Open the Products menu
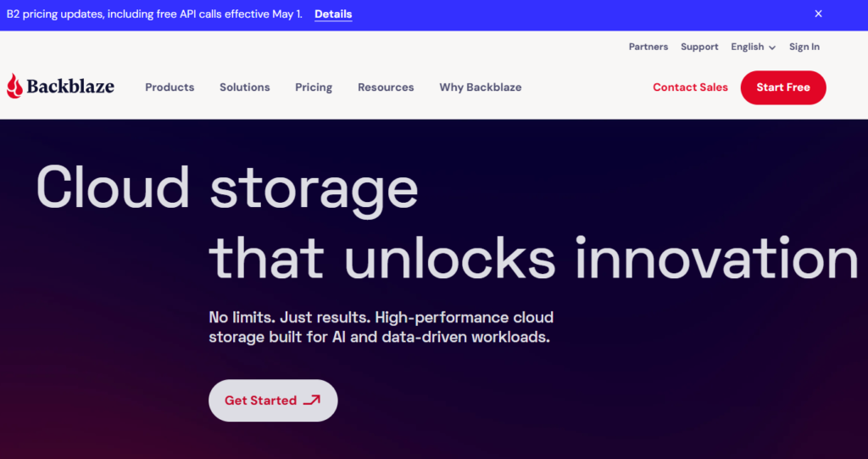The height and width of the screenshot is (459, 868). point(170,87)
